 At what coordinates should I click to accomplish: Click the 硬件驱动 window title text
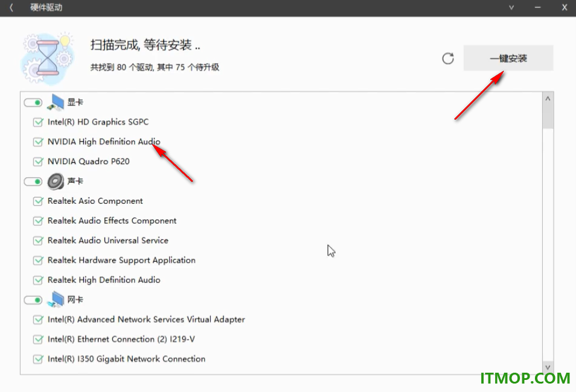point(46,7)
